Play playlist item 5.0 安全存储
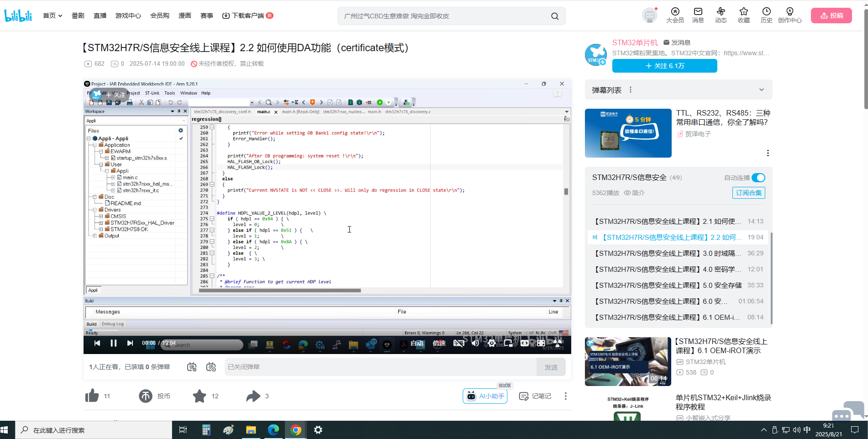 click(x=679, y=285)
